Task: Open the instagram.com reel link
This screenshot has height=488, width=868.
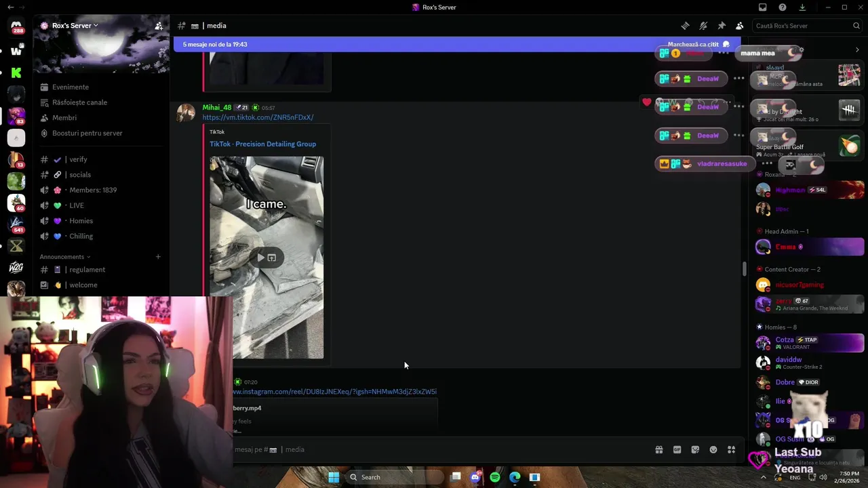Action: coord(335,392)
